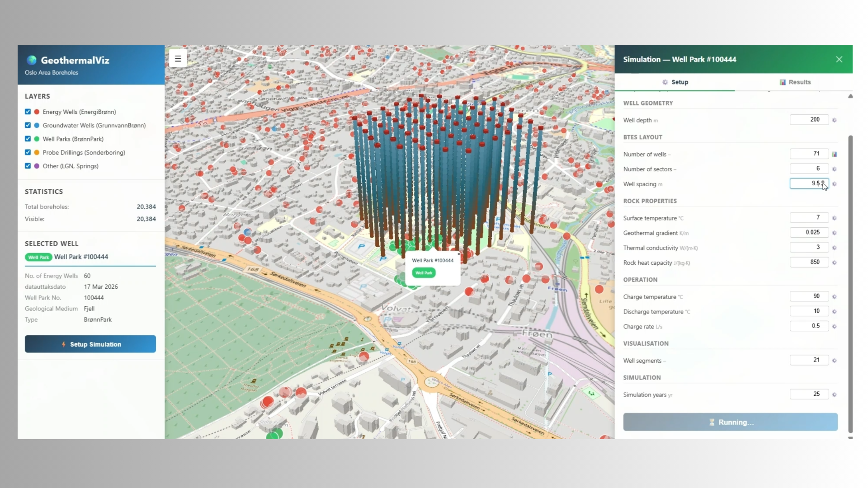This screenshot has height=488, width=868.
Task: Click Well spacing stepper arrow
Action: tap(823, 182)
